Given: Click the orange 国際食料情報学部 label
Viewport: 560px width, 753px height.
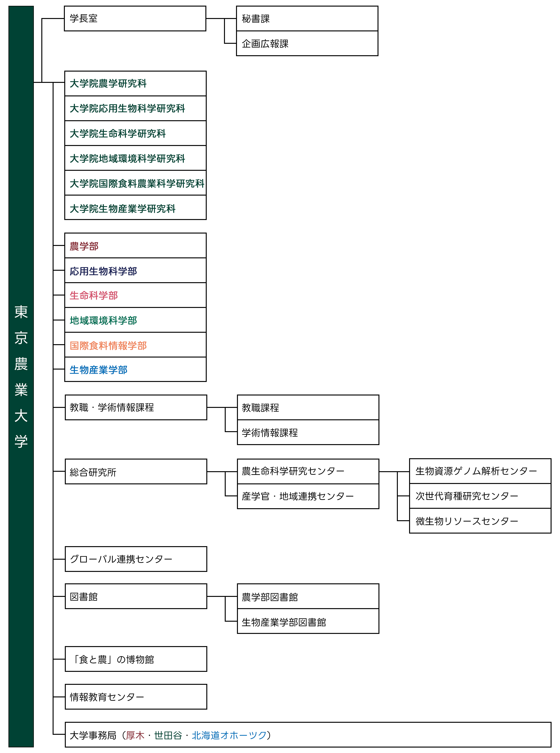Looking at the screenshot, I should pos(108,345).
